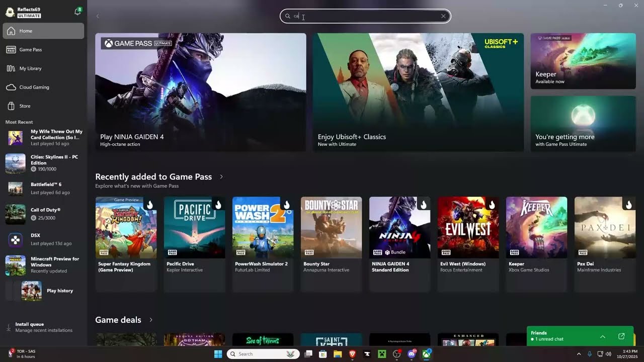This screenshot has height=362, width=644.
Task: Open Minecraft Preview for Windows entry
Action: (x=44, y=265)
